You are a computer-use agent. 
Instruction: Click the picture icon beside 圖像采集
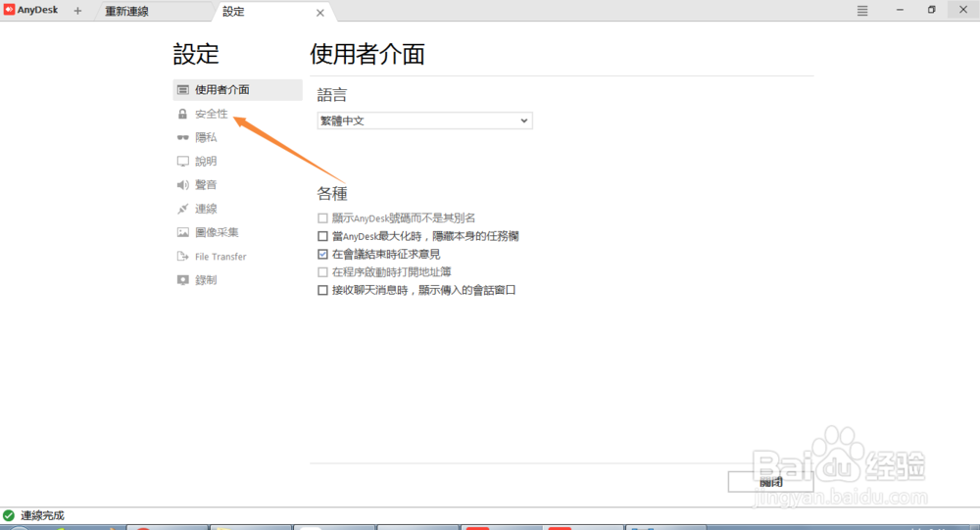[x=182, y=232]
